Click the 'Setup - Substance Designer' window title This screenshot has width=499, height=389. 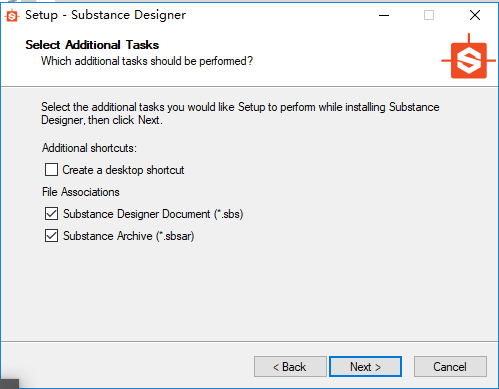click(x=105, y=15)
